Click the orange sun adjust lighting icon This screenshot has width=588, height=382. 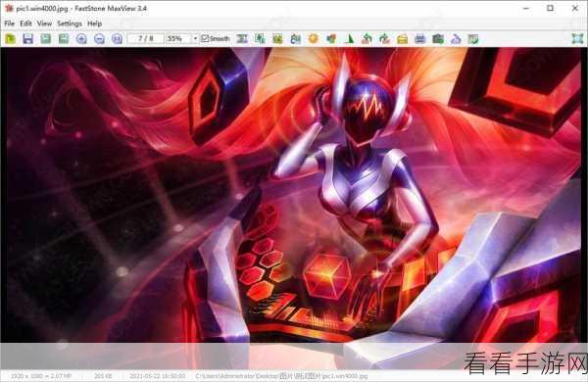314,38
